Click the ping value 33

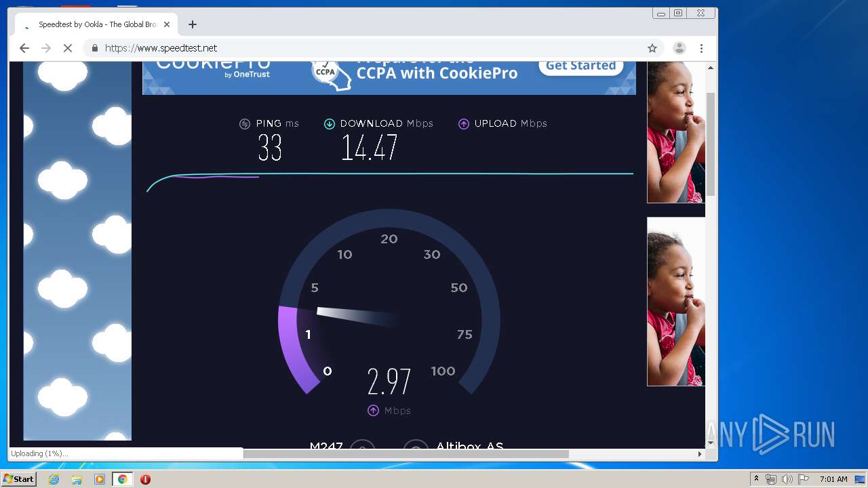[x=270, y=148]
